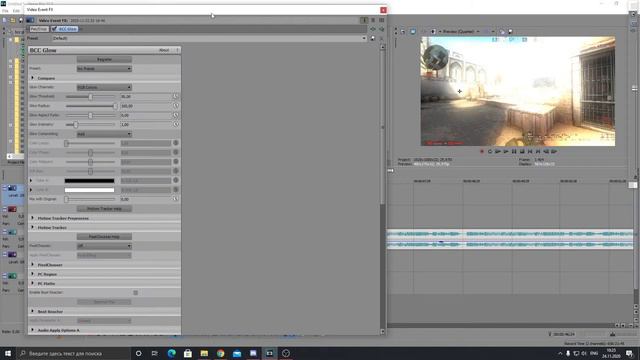Viewport: 640px width, 360px height.
Task: Click the Register button in BCC Glow
Action: click(x=104, y=59)
